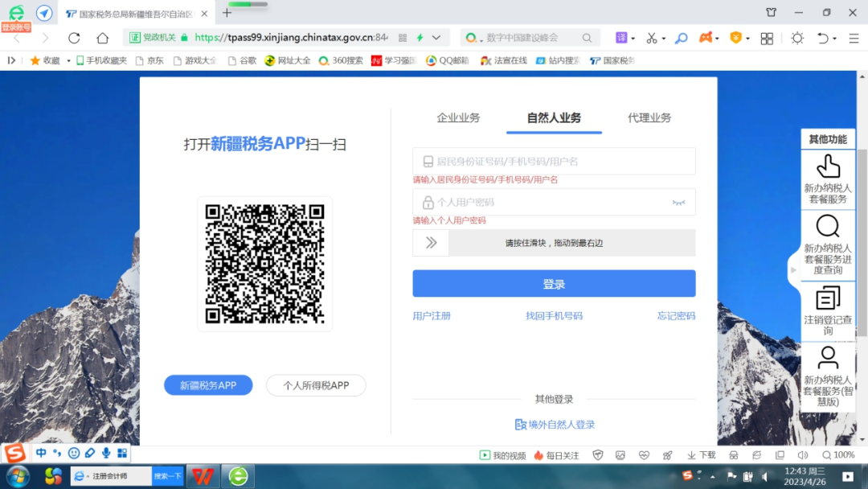Click the Sogou microphone voice input icon
This screenshot has height=489, width=868.
tap(106, 453)
